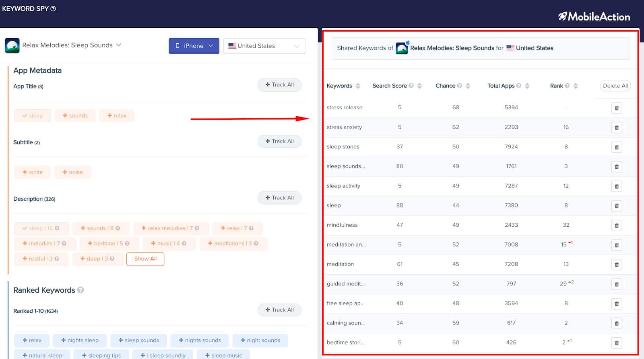Sort table by Rank column
Image resolution: width=644 pixels, height=359 pixels.
pos(576,86)
